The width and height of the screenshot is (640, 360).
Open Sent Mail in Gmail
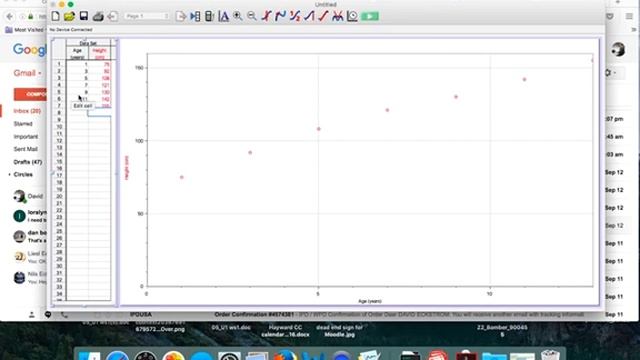tap(25, 149)
